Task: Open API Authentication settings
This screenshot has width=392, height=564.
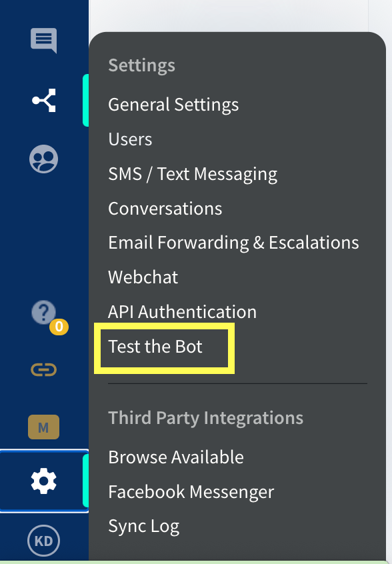Action: coord(183,312)
